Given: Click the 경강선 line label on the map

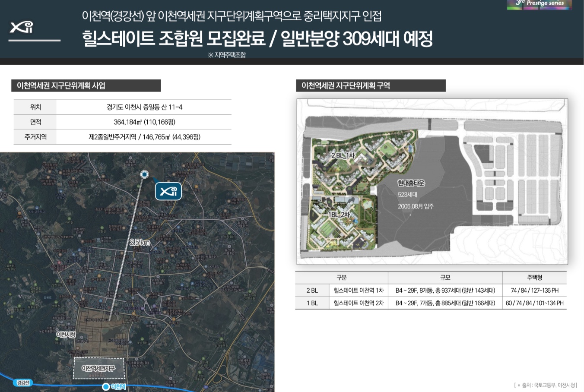Looking at the screenshot, I should coord(22,383).
